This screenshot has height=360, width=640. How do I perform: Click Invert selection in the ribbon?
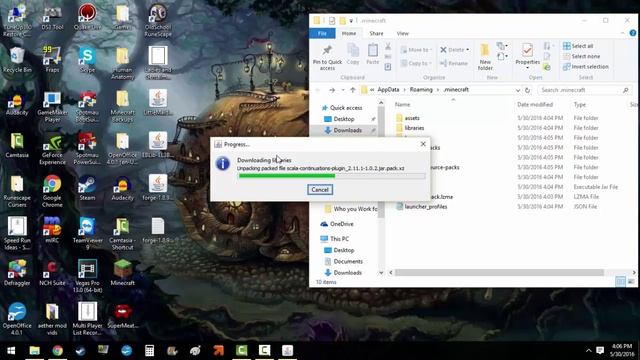point(586,67)
